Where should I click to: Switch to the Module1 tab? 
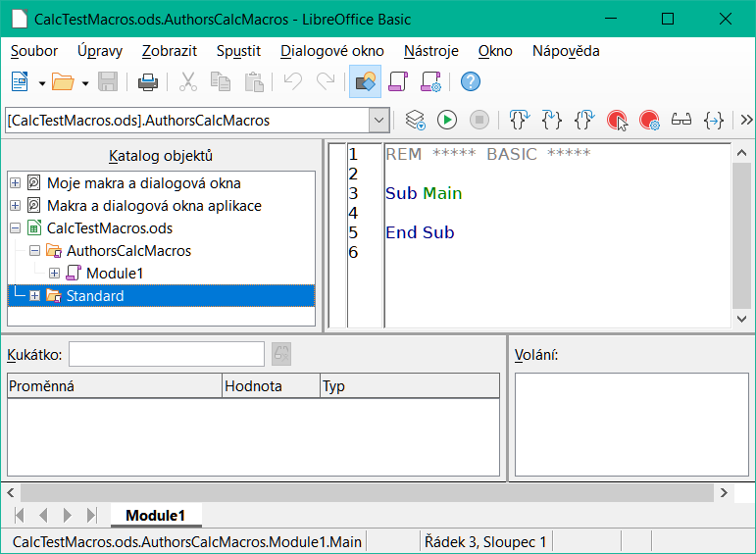[156, 516]
